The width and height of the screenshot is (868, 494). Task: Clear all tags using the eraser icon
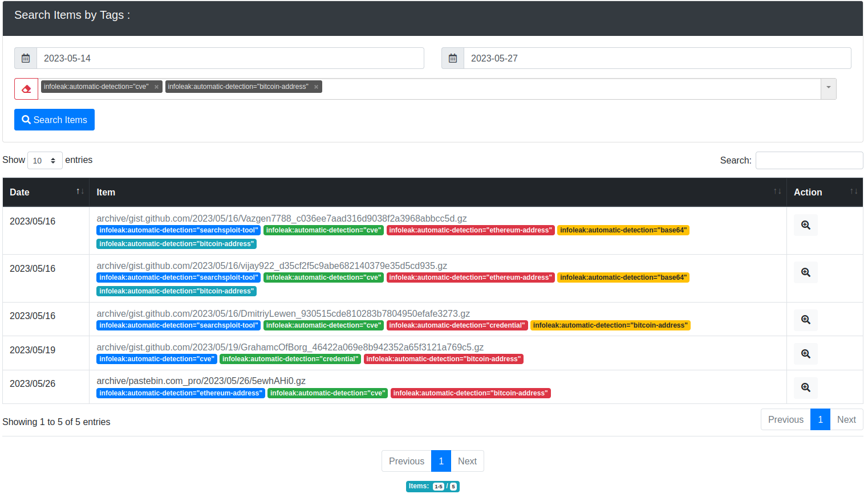(x=26, y=88)
